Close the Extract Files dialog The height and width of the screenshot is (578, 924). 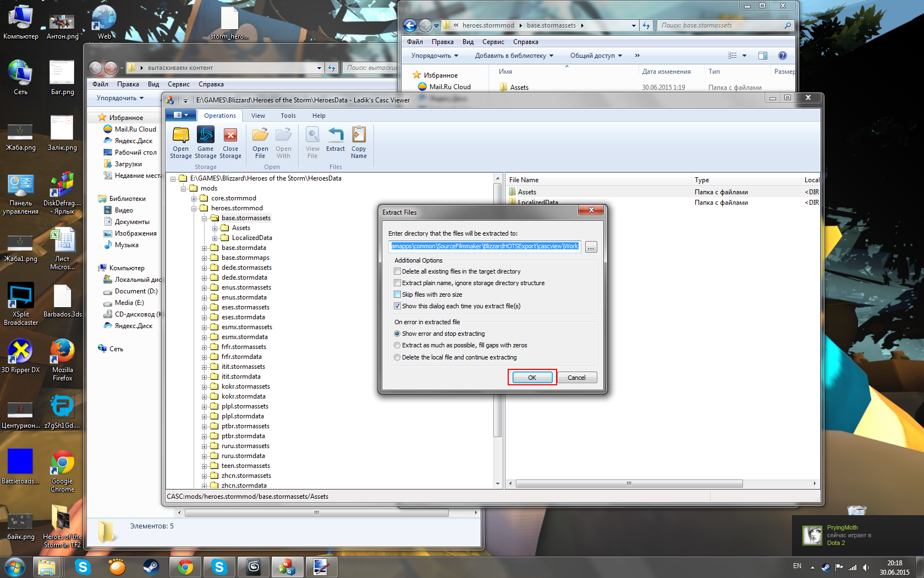tap(591, 210)
